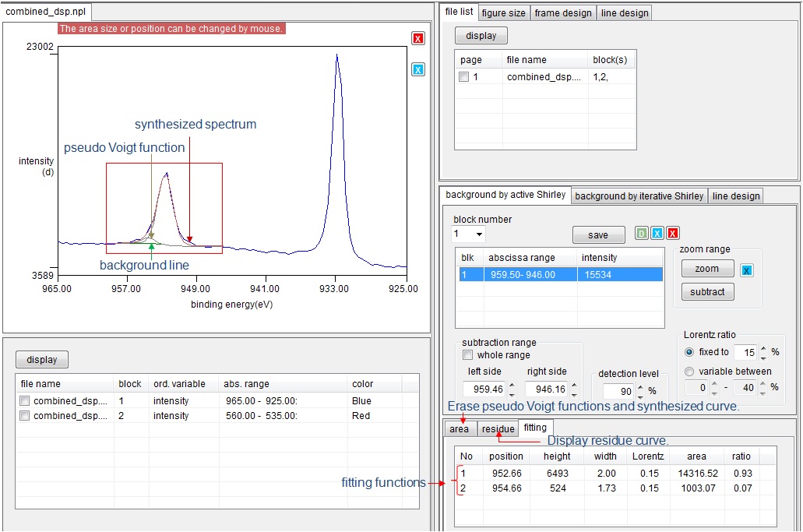Open the area tab
803x532 pixels.
pos(459,428)
